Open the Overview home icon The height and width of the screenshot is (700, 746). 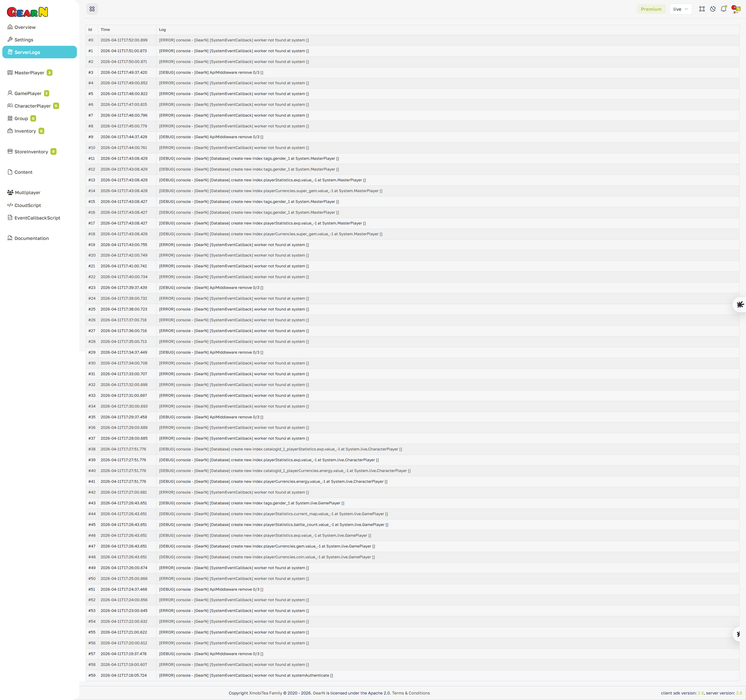(x=10, y=27)
